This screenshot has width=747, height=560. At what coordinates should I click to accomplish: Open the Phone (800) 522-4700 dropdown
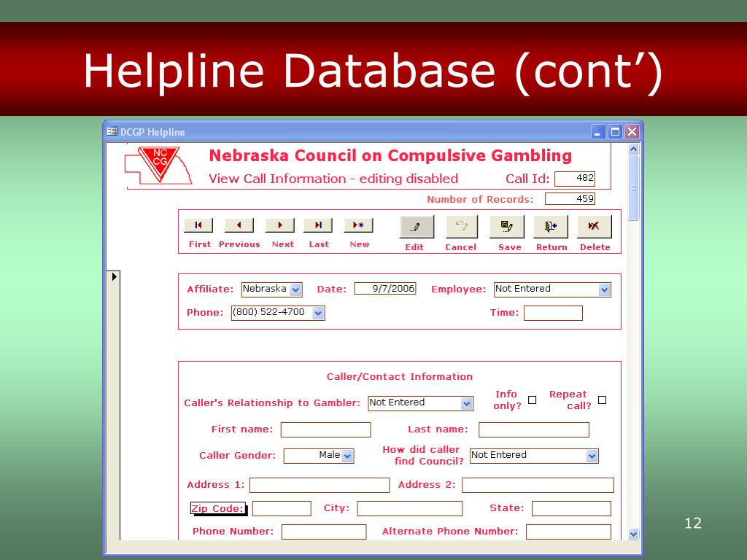click(318, 313)
